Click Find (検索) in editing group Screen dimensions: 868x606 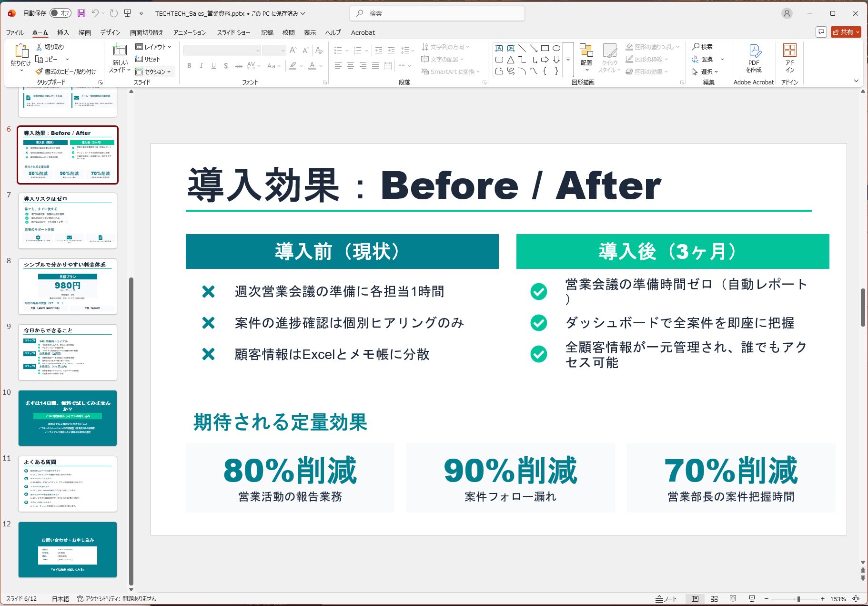click(x=703, y=47)
